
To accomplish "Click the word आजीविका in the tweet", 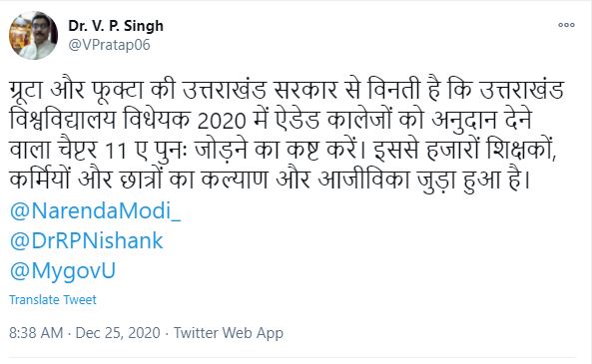I will tap(364, 180).
